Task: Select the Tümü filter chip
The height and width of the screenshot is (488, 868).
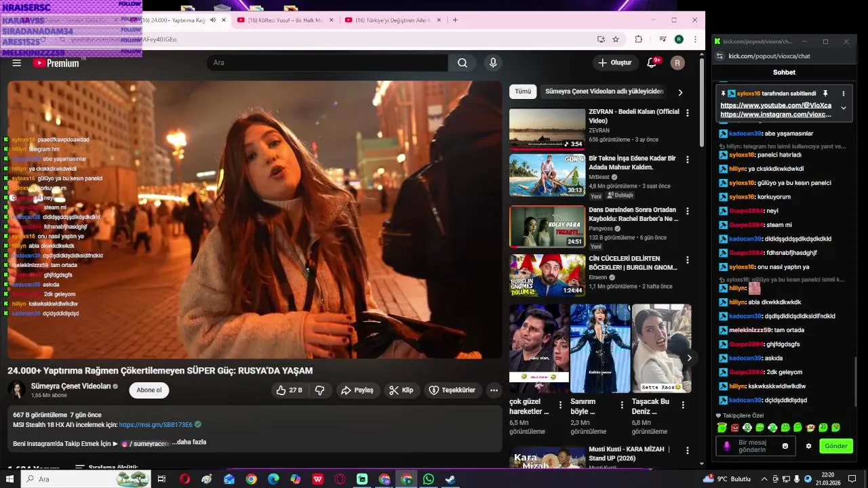Action: 523,91
